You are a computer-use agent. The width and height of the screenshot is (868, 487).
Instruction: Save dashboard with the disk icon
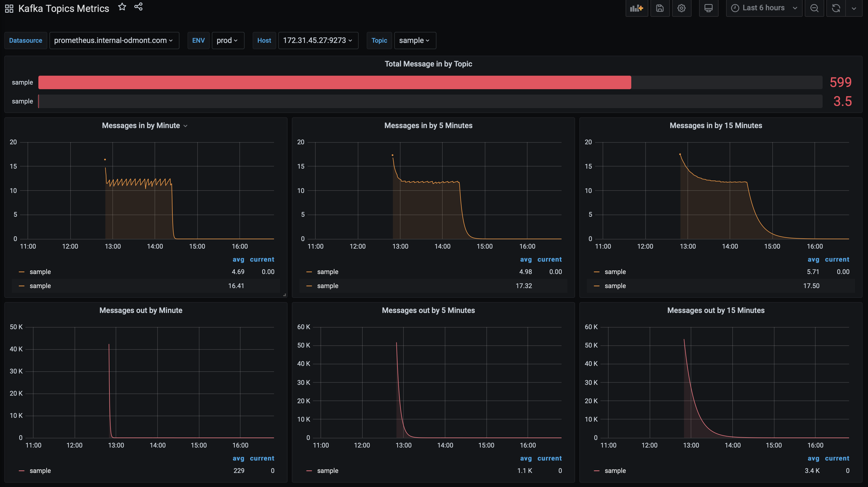click(x=660, y=8)
